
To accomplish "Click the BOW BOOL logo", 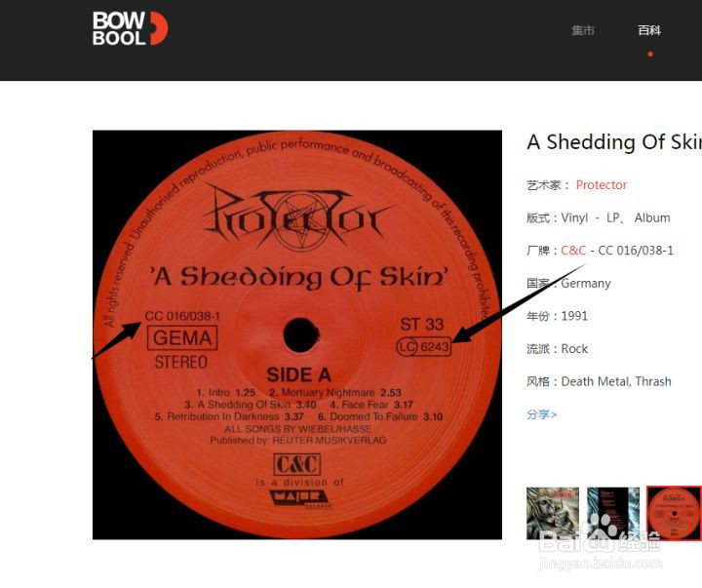I will [x=130, y=28].
